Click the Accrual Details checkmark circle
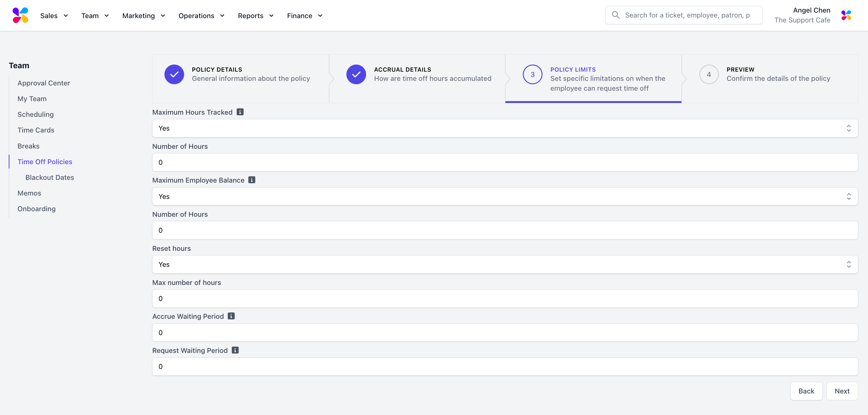This screenshot has height=415, width=868. coord(356,74)
